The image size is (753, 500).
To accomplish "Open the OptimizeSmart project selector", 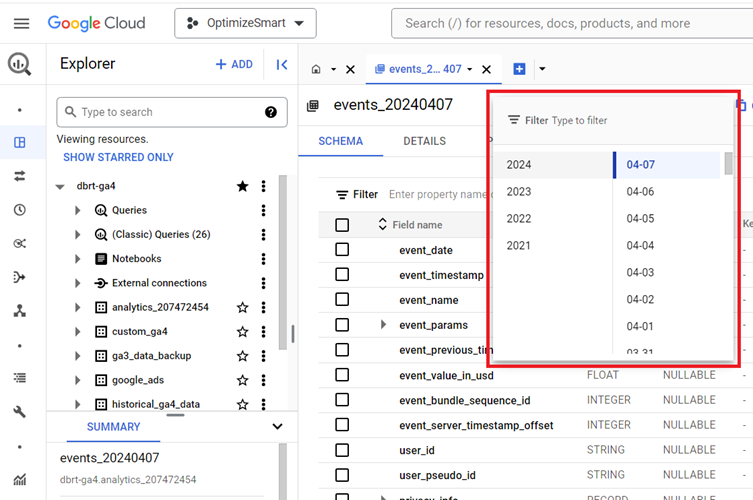I will 245,23.
